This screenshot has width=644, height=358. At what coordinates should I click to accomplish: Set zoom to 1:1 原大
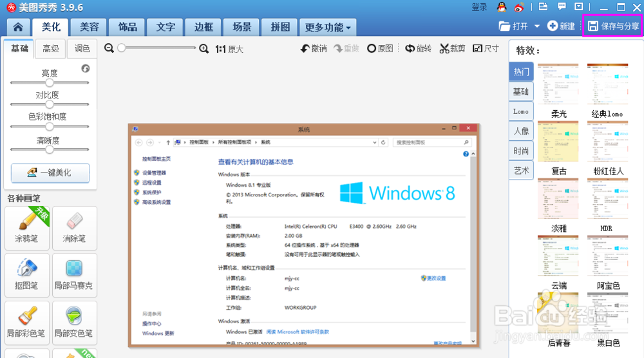(230, 50)
